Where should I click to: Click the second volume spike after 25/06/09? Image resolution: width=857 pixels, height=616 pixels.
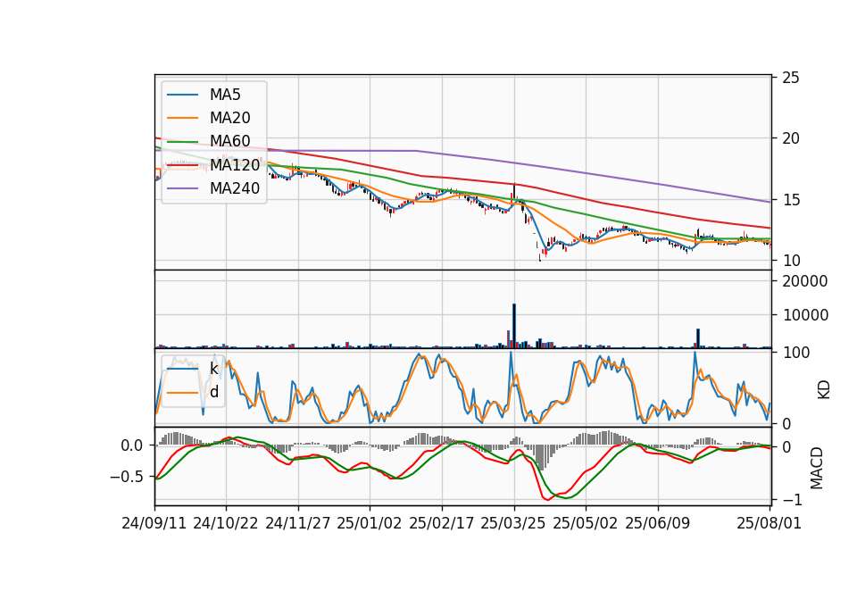(x=698, y=337)
